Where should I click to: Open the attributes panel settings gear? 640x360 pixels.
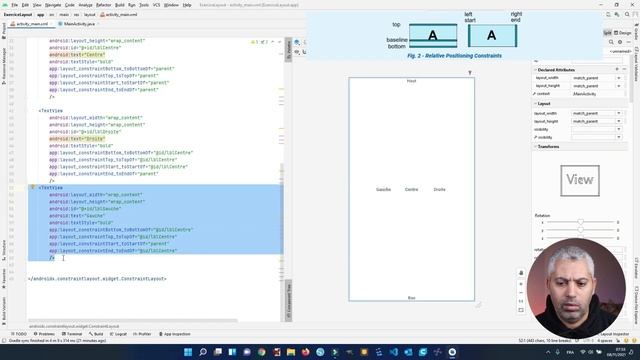pos(620,42)
